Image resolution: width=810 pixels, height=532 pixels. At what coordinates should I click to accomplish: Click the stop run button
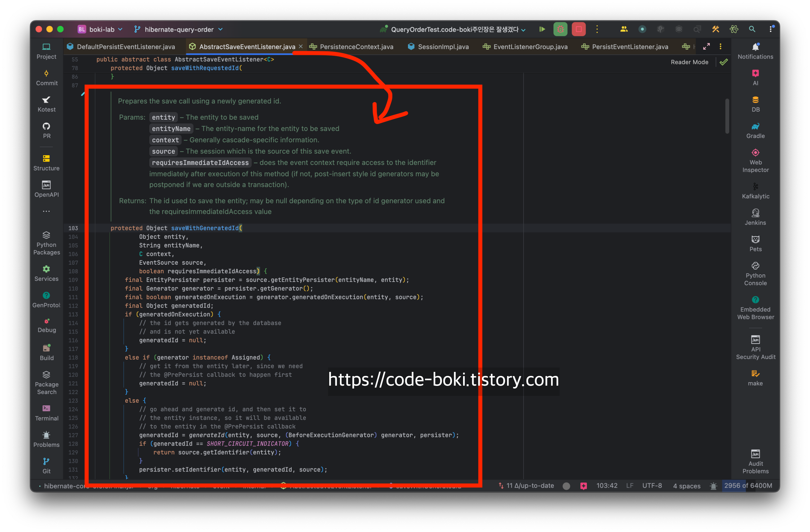[x=579, y=29]
